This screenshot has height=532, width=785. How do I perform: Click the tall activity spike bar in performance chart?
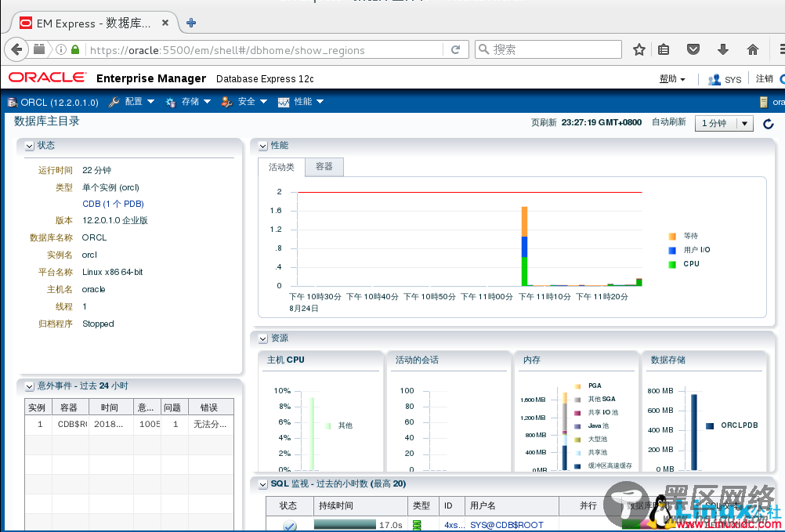point(525,246)
